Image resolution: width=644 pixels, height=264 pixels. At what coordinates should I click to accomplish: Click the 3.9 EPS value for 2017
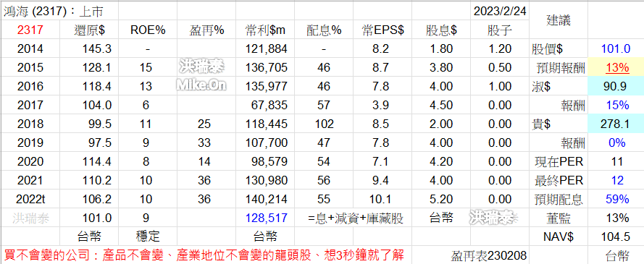pyautogui.click(x=380, y=106)
